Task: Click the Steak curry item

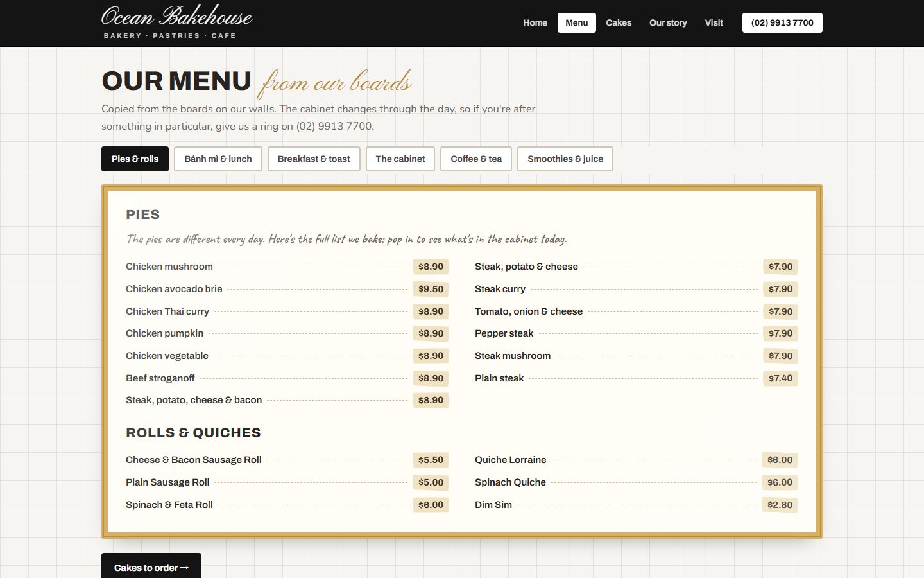Action: [637, 289]
